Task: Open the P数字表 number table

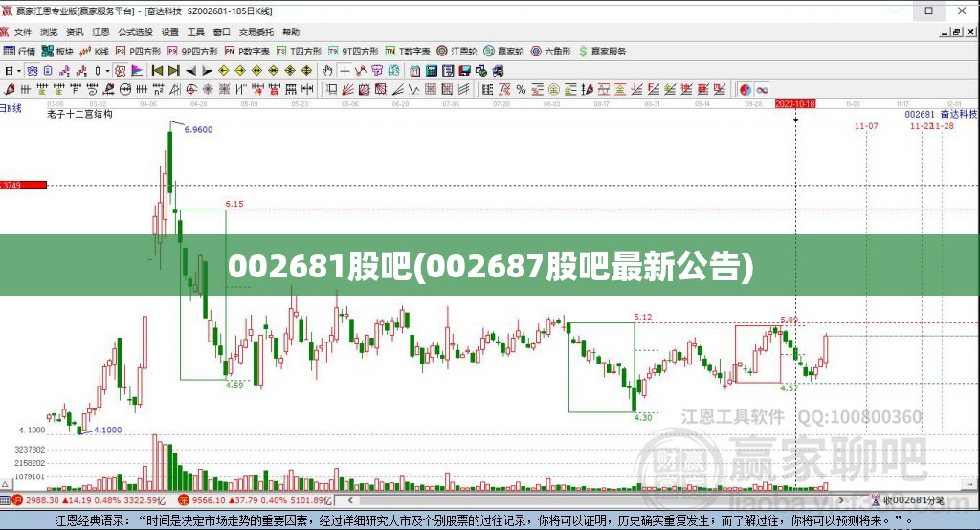Action: 247,52
